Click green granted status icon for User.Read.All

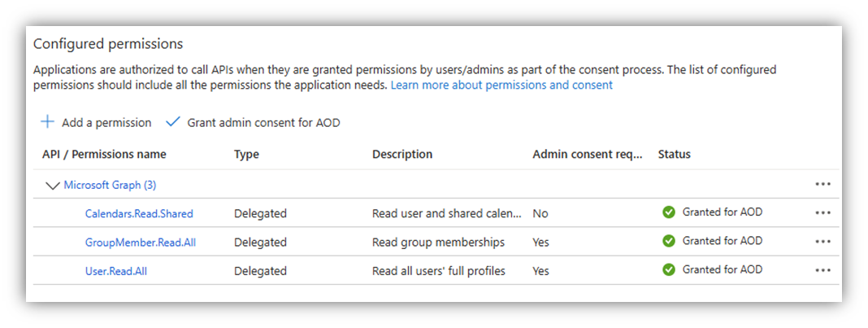(669, 269)
